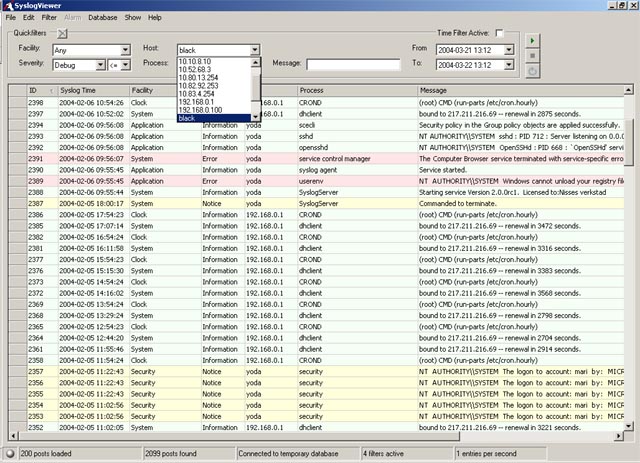The height and width of the screenshot is (463, 640).
Task: Click 'Commanded to terminate.' message
Action: [x=458, y=204]
